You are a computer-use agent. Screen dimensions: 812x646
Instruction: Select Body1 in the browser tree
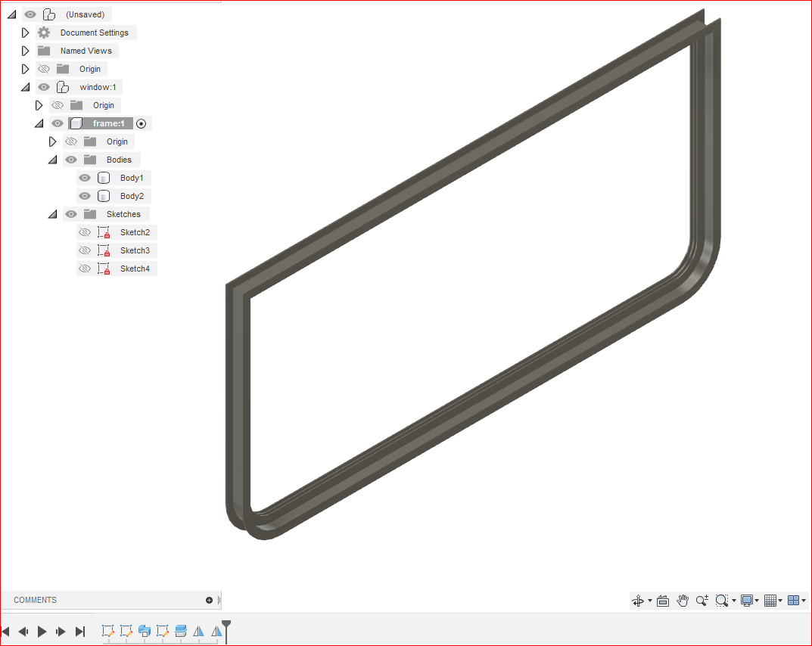132,178
